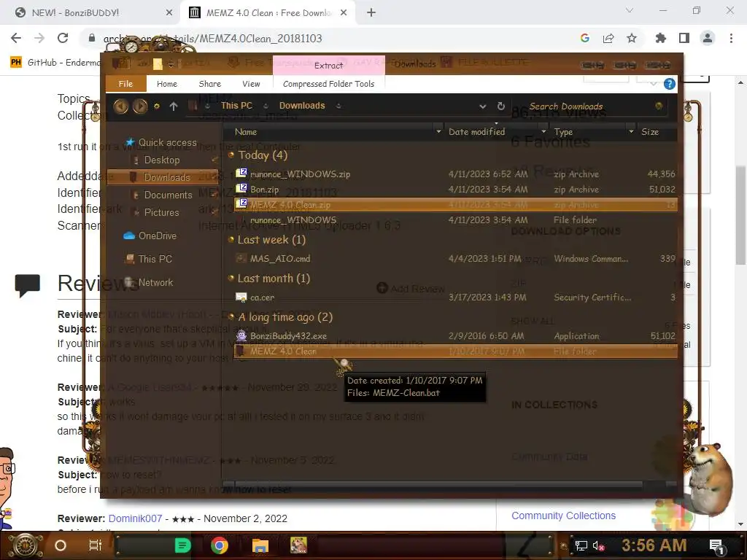The height and width of the screenshot is (560, 747).
Task: Collapse A long time ago (2) group
Action: [231, 316]
